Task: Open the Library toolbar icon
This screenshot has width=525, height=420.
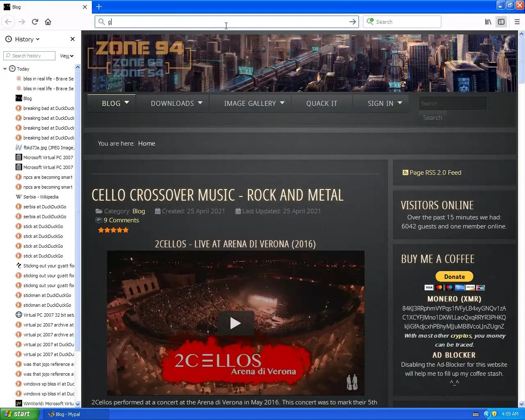Action: [x=488, y=22]
